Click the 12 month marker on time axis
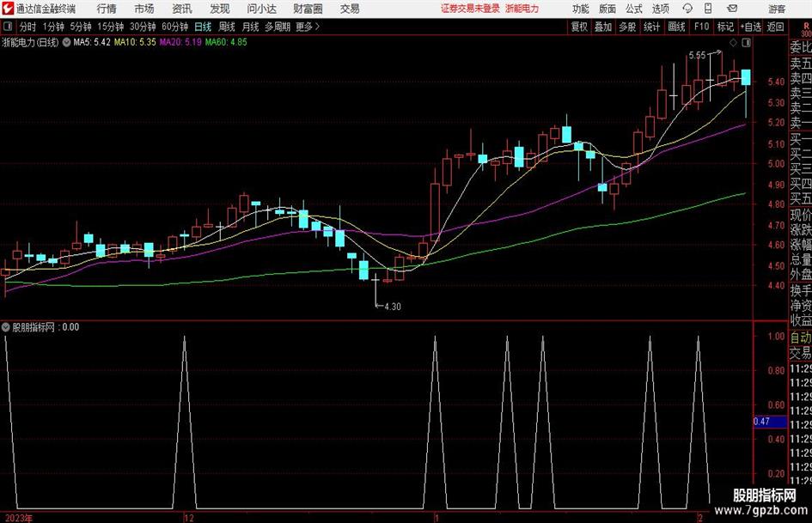Viewport: 812px width, 523px height. 188,518
